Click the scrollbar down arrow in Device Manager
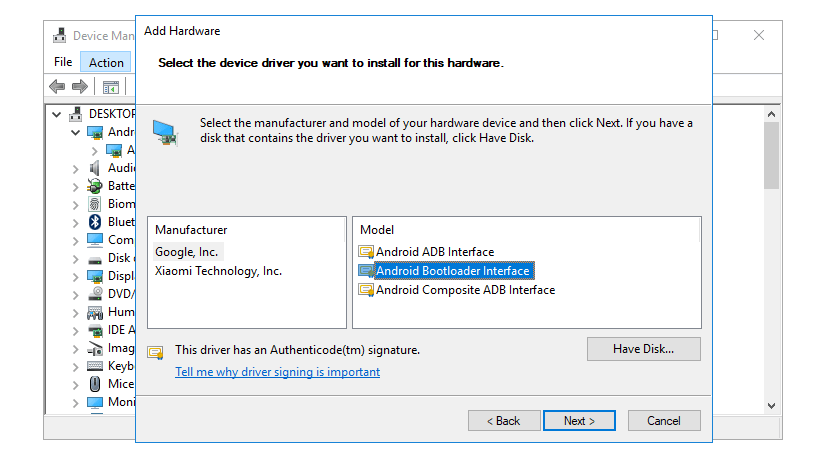The width and height of the screenshot is (822, 467). (x=771, y=406)
